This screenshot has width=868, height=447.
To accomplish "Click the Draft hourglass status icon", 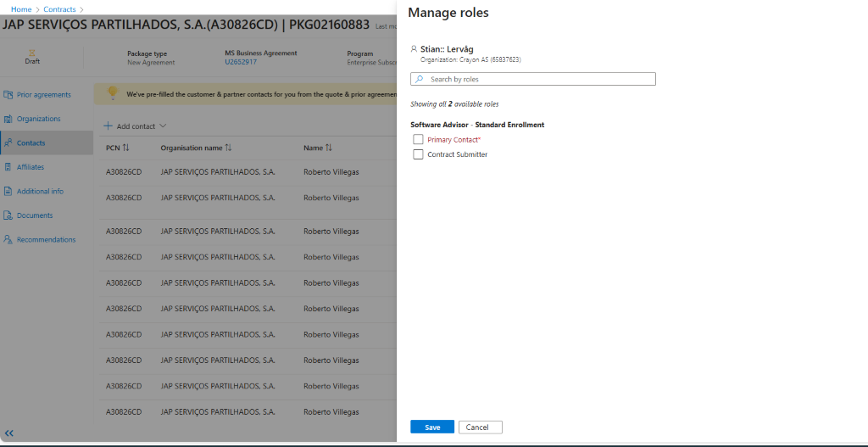I will coord(32,53).
